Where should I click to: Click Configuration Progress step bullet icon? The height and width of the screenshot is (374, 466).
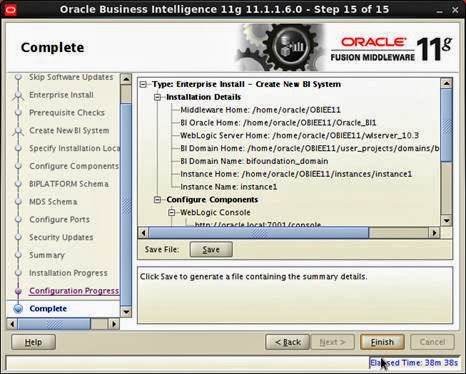click(x=18, y=291)
